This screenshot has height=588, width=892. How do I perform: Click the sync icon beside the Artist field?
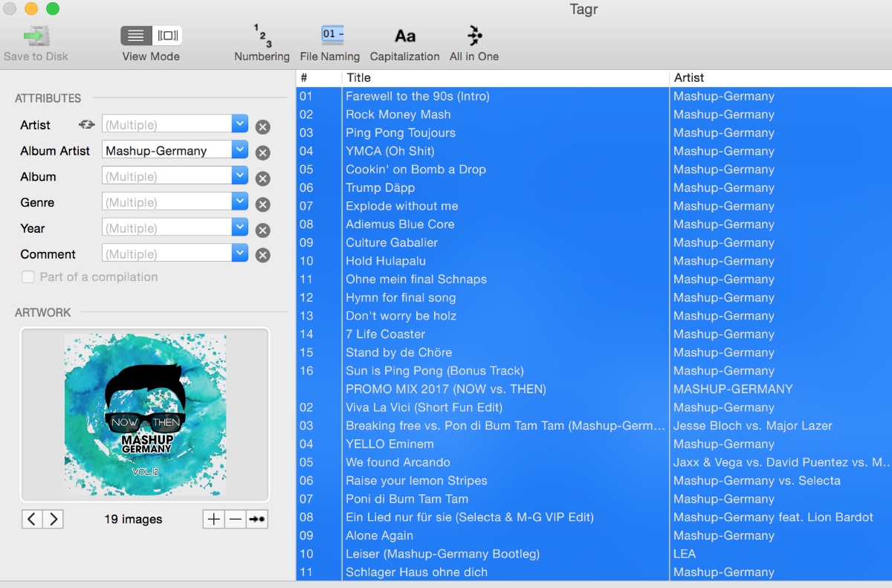click(x=86, y=125)
